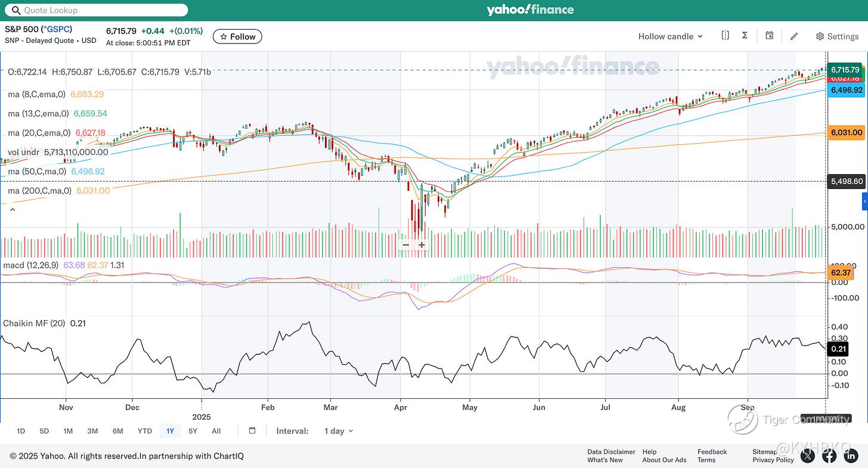Open the 1 day interval dropdown
The height and width of the screenshot is (468, 868).
pyautogui.click(x=339, y=430)
